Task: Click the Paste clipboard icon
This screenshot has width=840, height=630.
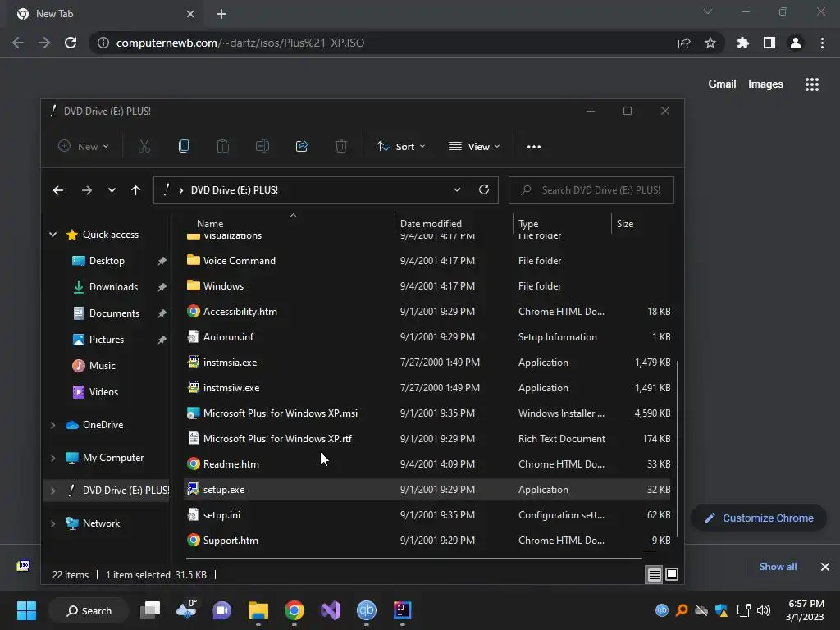Action: [223, 146]
